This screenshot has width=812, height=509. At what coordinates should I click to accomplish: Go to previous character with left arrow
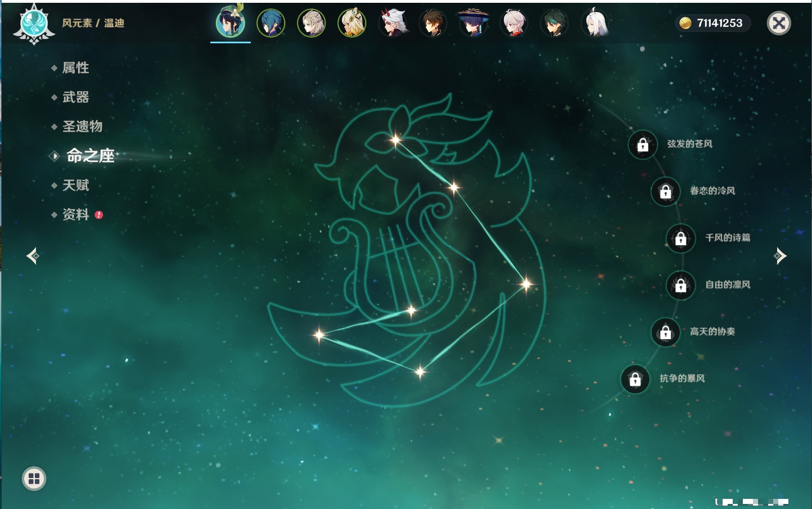[33, 256]
